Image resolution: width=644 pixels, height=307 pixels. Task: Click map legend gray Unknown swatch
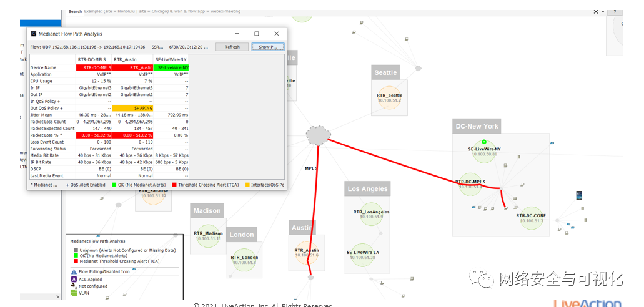tap(76, 250)
